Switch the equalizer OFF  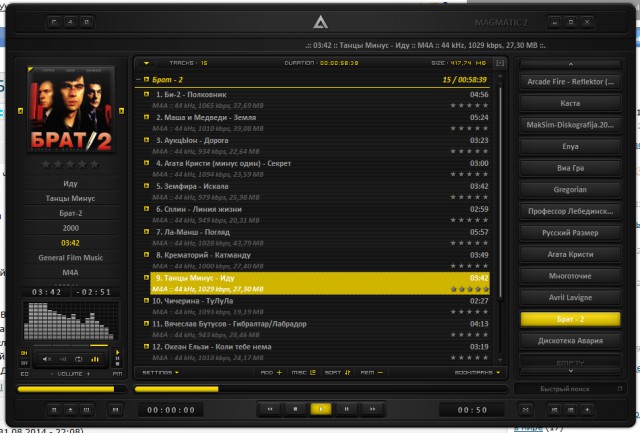point(24,363)
